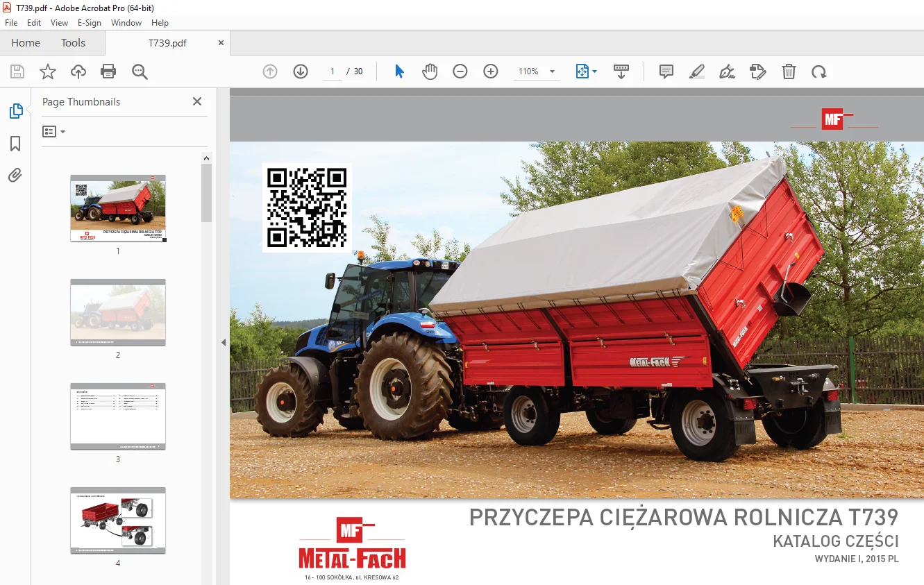
Task: Open the Bookmarks pane
Action: (x=15, y=144)
